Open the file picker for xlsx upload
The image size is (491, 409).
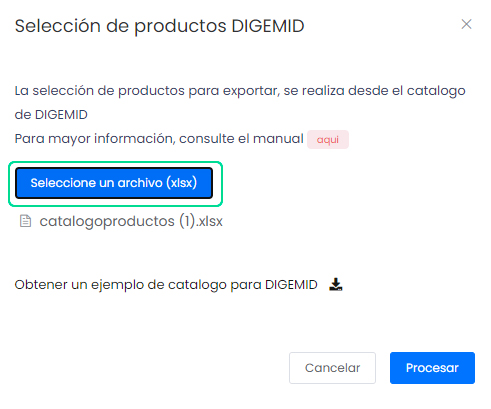click(x=114, y=183)
